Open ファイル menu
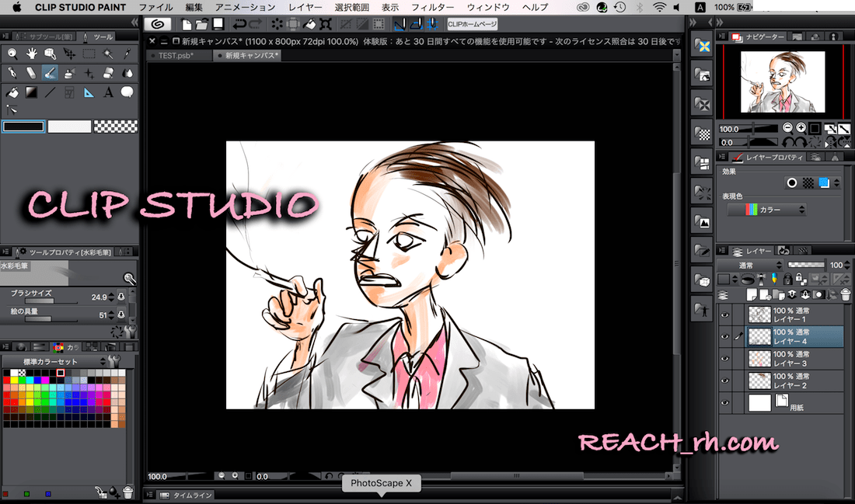The width and height of the screenshot is (855, 504). pyautogui.click(x=155, y=7)
